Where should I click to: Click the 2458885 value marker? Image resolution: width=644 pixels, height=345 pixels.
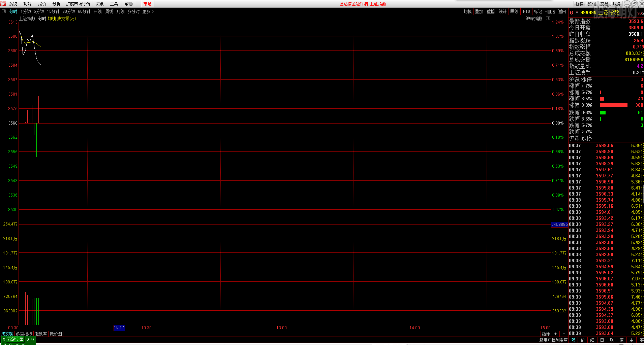pos(559,224)
